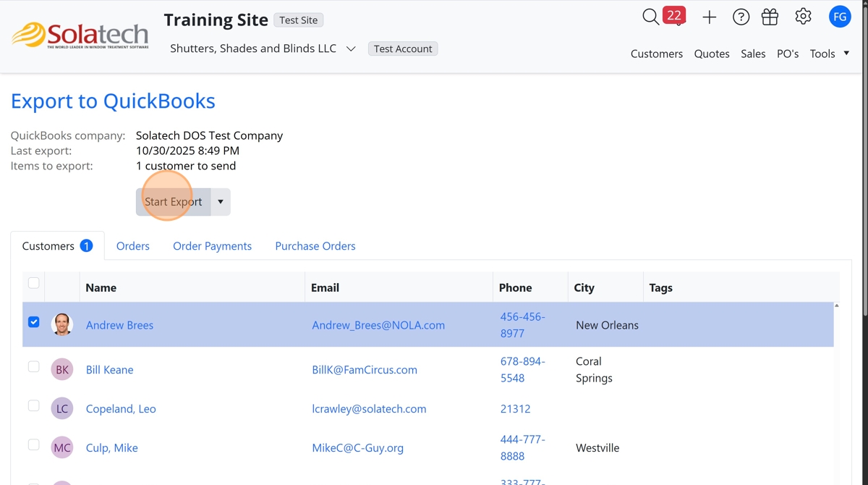Image resolution: width=868 pixels, height=485 pixels.
Task: Open the Andrew Brees customer link
Action: click(x=119, y=325)
